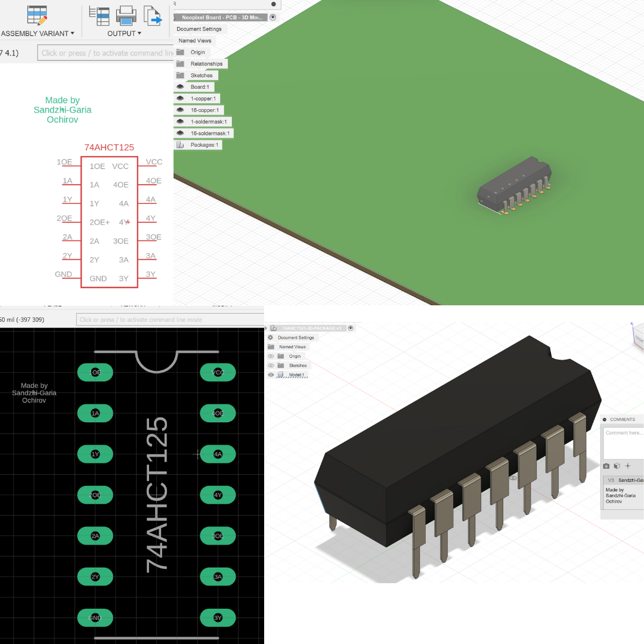Open the OUTPUT dropdown menu
Image resolution: width=644 pixels, height=644 pixels.
124,33
